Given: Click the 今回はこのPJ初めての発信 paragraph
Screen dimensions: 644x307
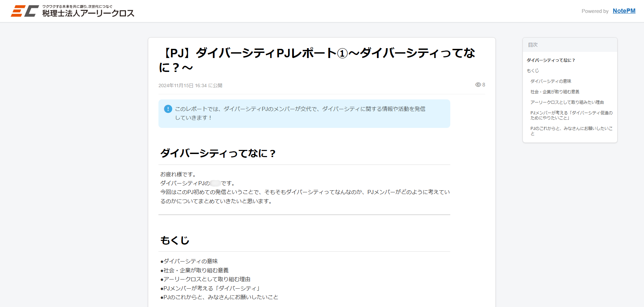Looking at the screenshot, I should pyautogui.click(x=305, y=196).
